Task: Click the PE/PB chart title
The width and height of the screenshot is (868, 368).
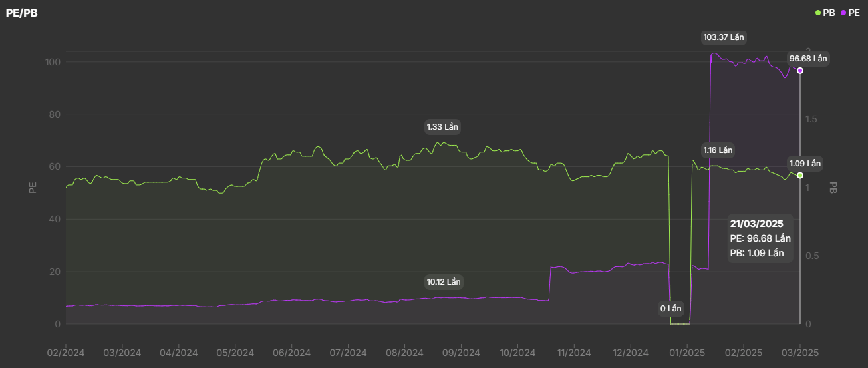Action: click(21, 13)
